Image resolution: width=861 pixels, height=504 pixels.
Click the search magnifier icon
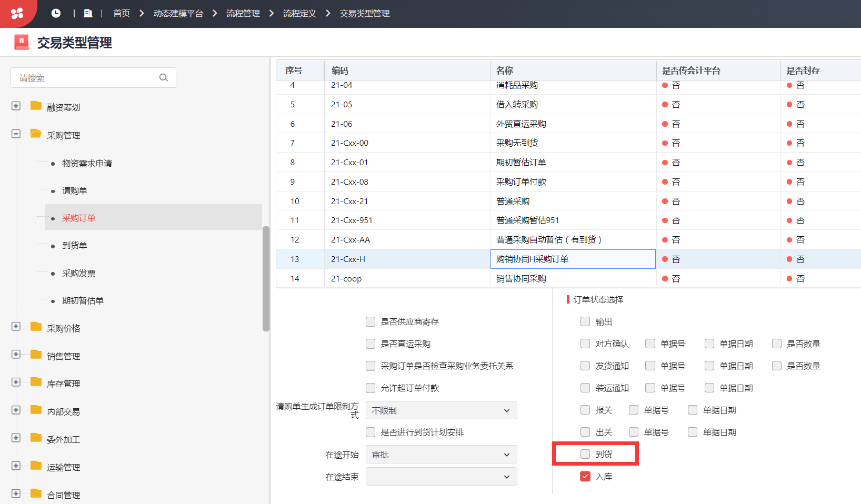[164, 77]
